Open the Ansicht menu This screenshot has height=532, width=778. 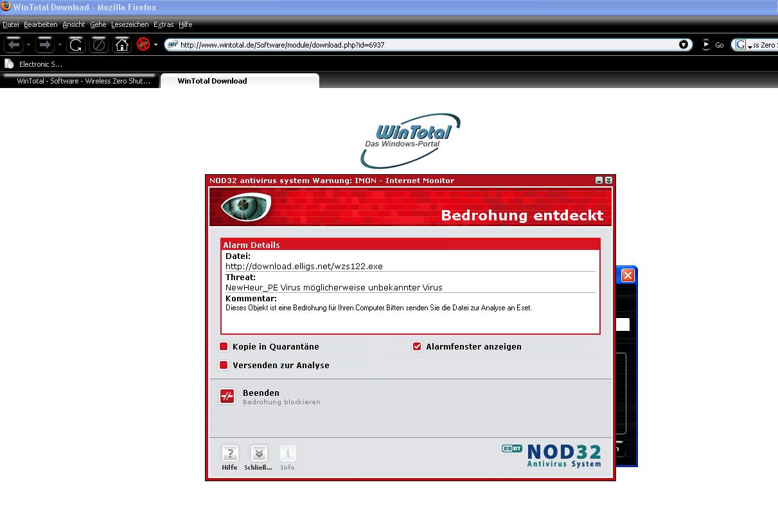click(74, 24)
